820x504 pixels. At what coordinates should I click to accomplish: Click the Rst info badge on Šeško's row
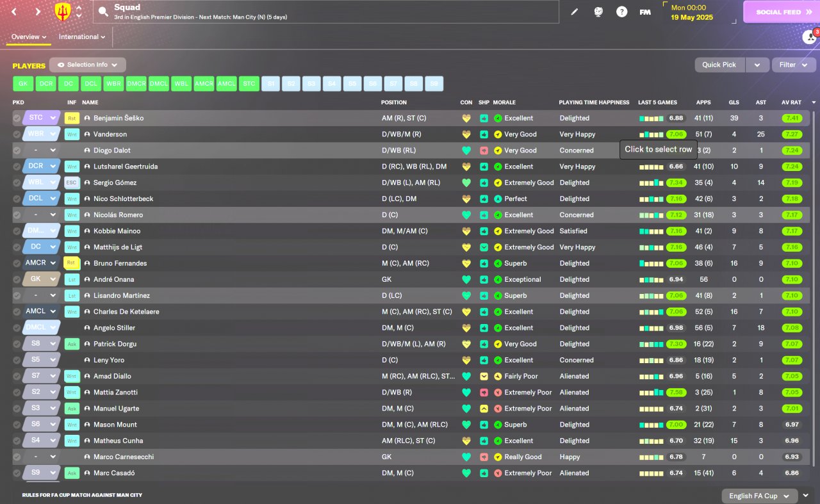tap(72, 118)
